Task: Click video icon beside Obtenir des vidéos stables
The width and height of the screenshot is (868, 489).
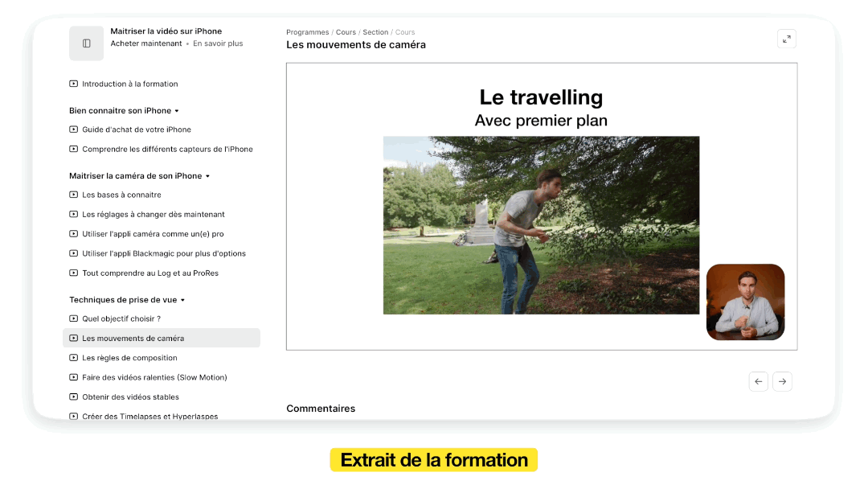Action: point(74,397)
